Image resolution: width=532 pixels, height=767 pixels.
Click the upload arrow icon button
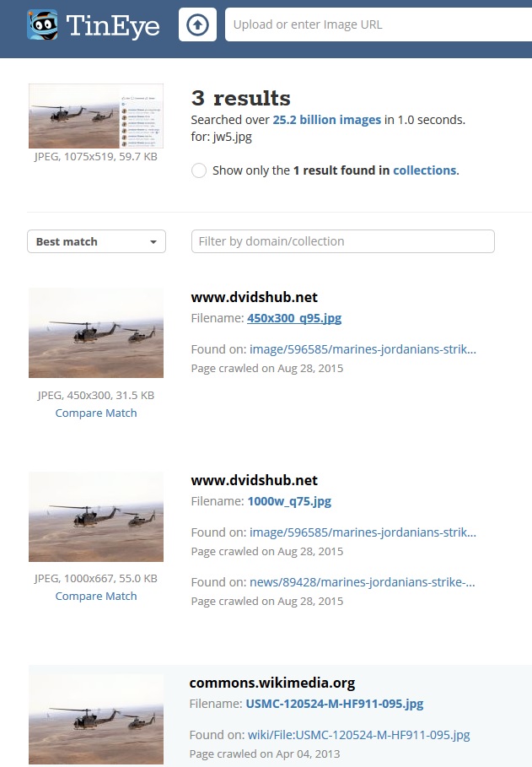(197, 24)
